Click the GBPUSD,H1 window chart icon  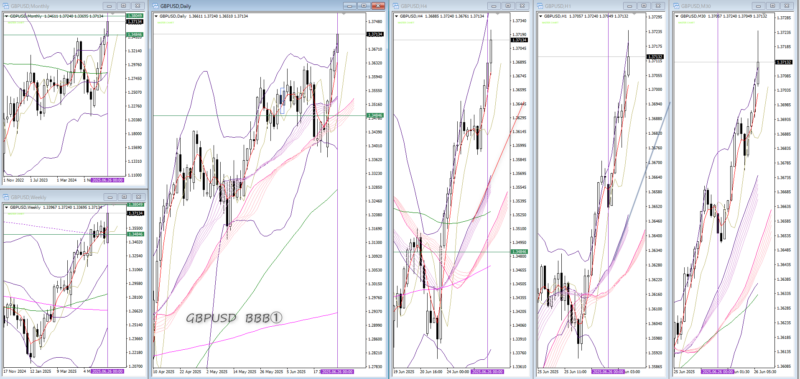tap(540, 6)
